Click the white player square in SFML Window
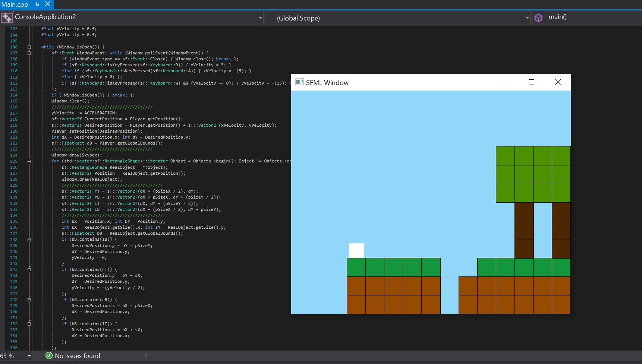Image resolution: width=642 pixels, height=364 pixels. coord(356,251)
